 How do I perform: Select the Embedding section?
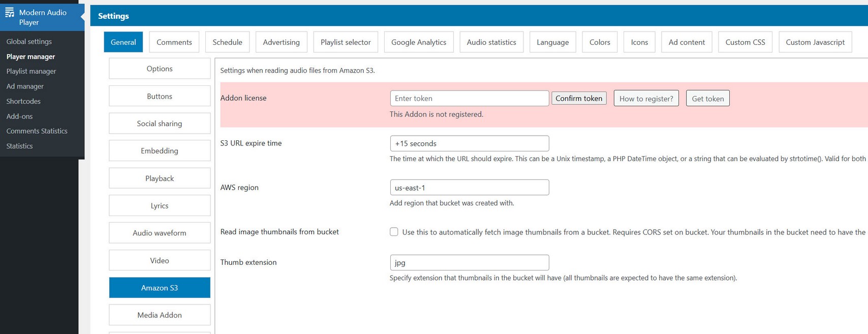point(160,151)
